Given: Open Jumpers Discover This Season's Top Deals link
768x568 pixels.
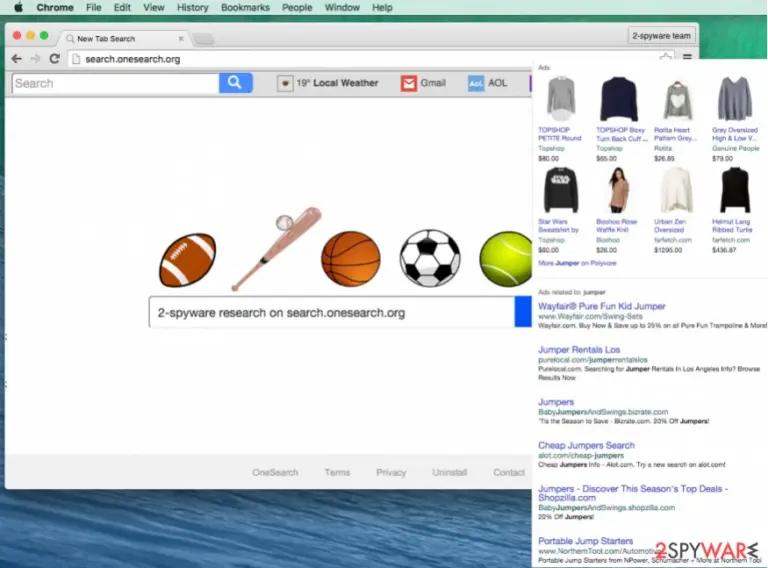Looking at the screenshot, I should [633, 493].
